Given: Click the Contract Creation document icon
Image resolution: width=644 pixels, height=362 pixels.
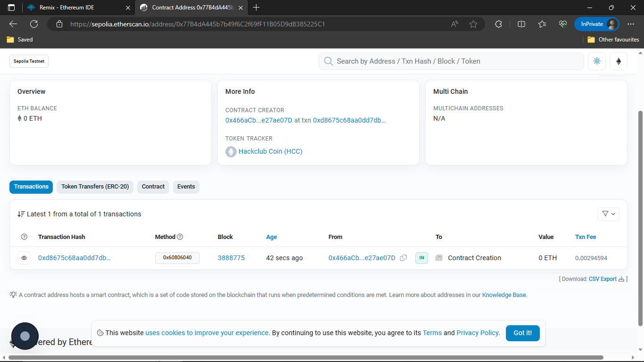Looking at the screenshot, I should point(439,258).
